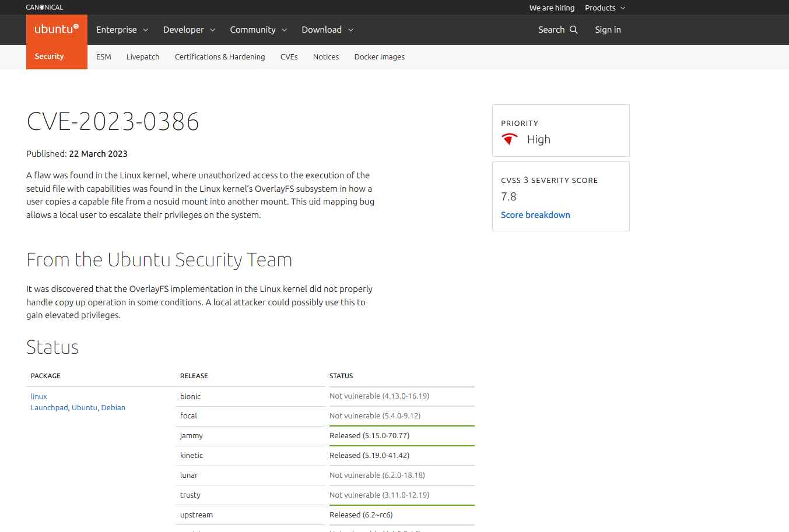Screen dimensions: 789x532
Task: Open the CVEs tab
Action: point(289,57)
